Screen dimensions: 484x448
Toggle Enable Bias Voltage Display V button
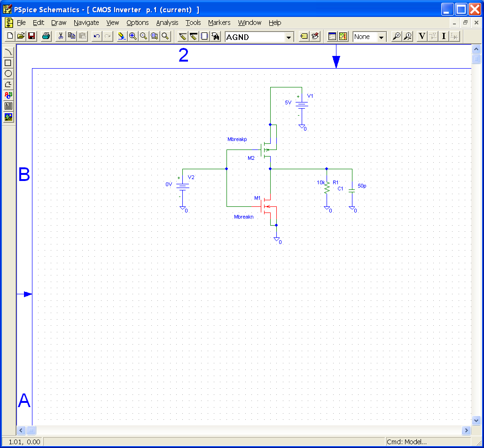pos(422,37)
